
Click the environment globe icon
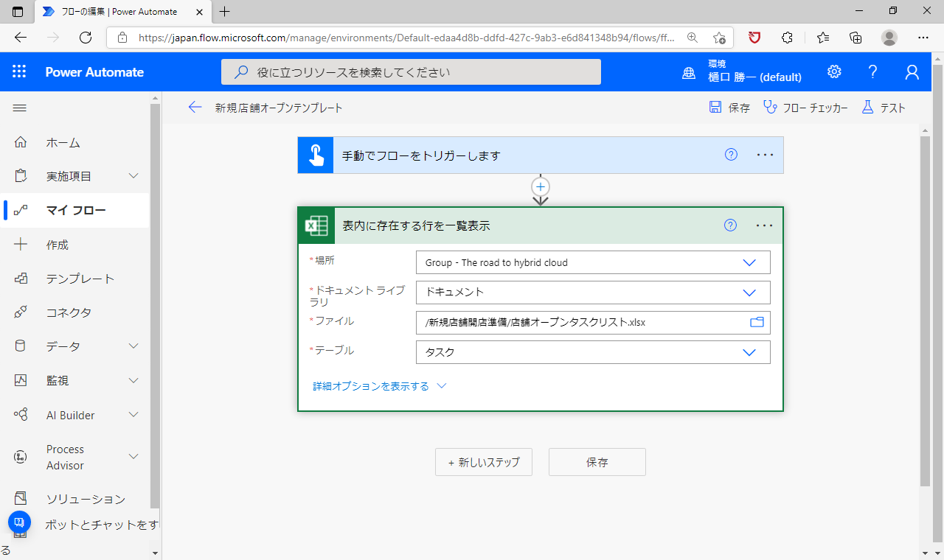[x=689, y=72]
